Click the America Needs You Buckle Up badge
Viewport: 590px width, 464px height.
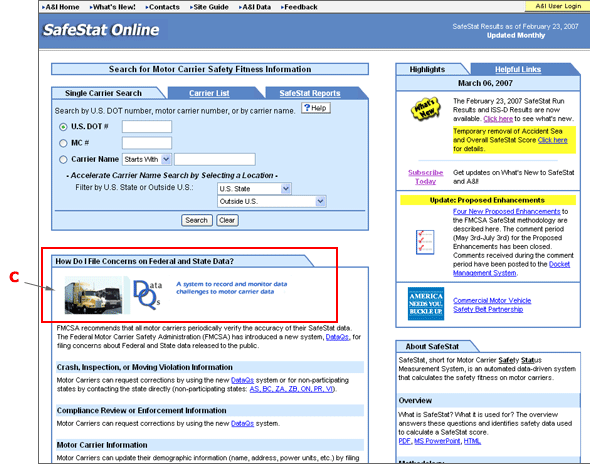click(426, 304)
